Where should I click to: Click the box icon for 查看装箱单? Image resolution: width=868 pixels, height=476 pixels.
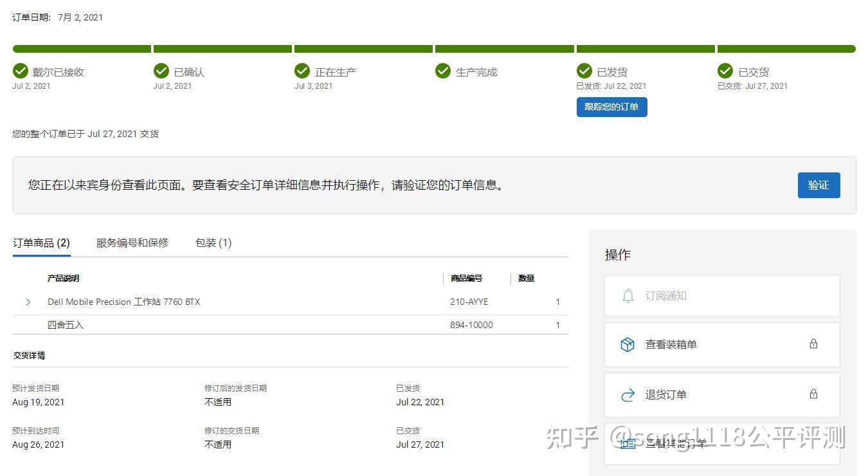(628, 345)
